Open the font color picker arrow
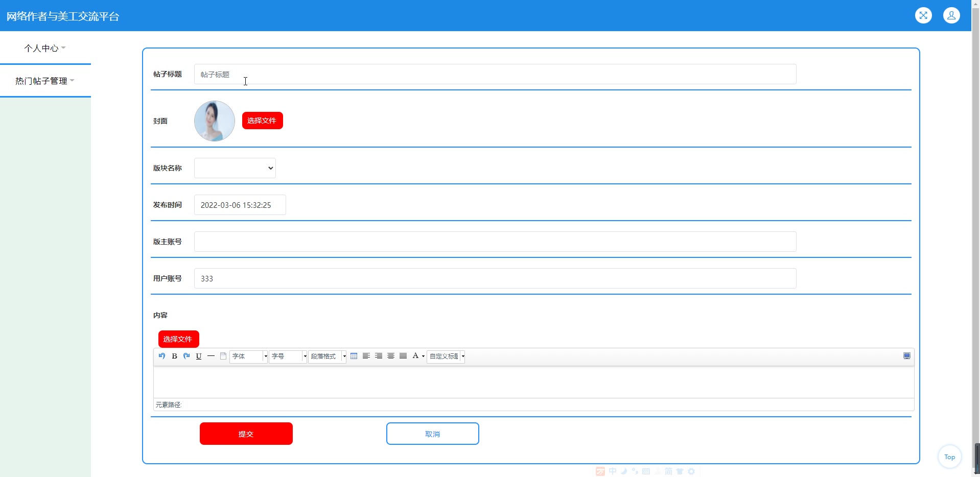Viewport: 980px width, 477px height. (423, 356)
